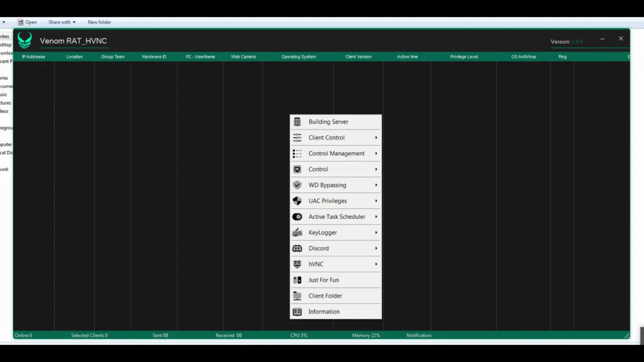Click the Client Version column header
644x362 pixels.
pyautogui.click(x=358, y=57)
